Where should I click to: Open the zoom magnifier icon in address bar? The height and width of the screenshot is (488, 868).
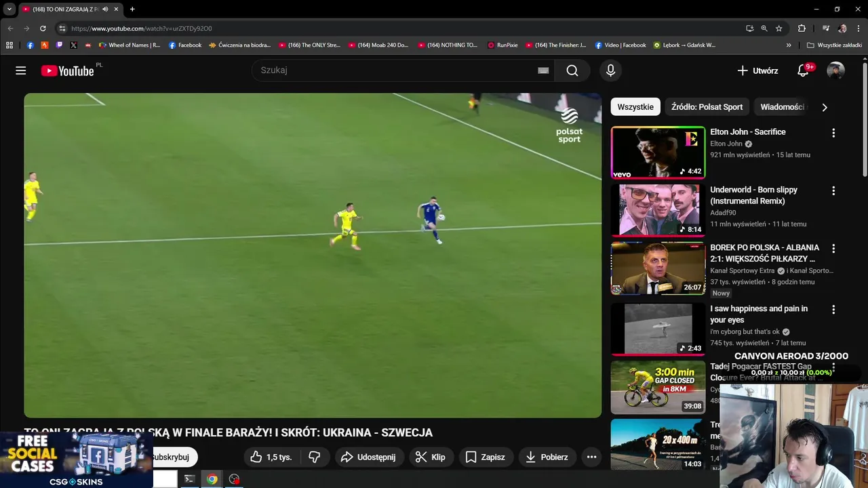[x=764, y=28]
